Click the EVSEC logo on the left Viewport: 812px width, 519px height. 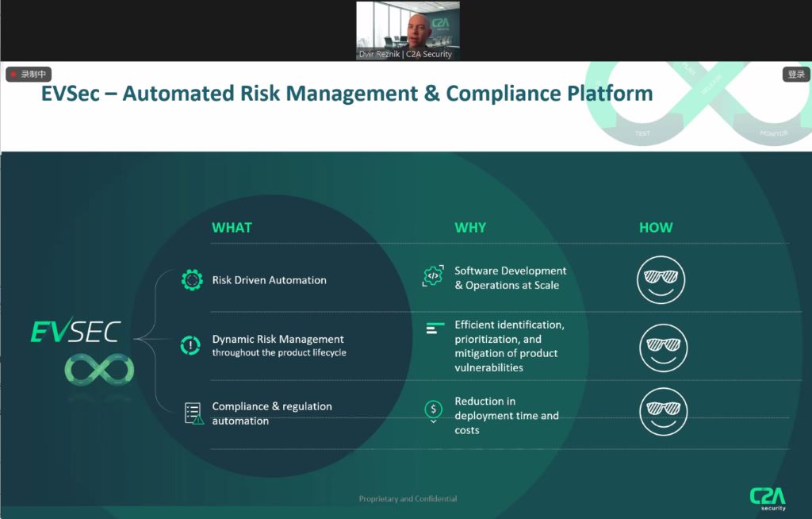tap(75, 331)
